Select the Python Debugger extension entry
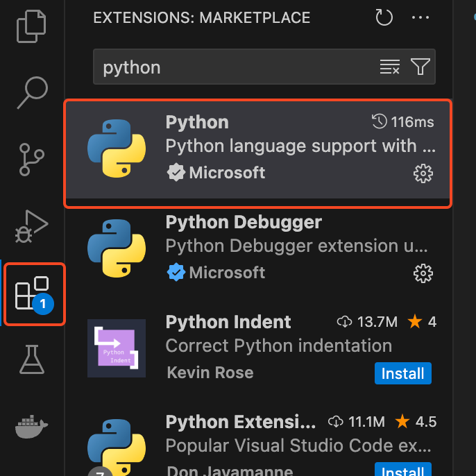The height and width of the screenshot is (476, 476). (278, 247)
